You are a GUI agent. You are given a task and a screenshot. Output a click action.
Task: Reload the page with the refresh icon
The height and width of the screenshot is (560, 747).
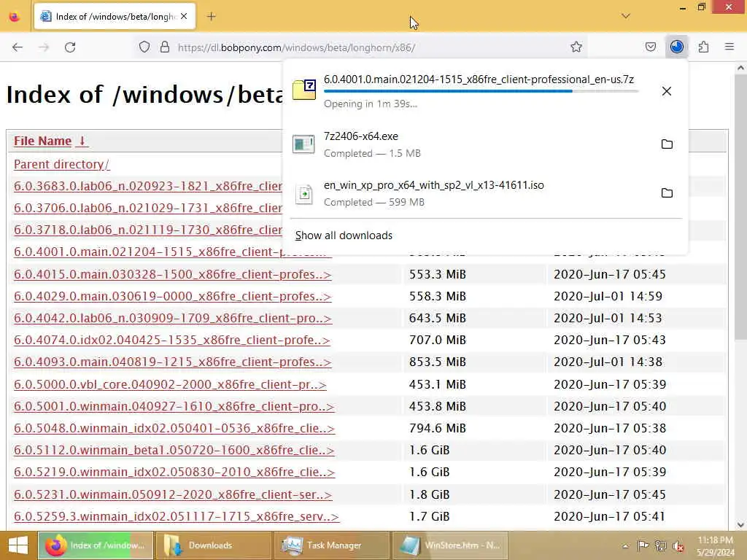tap(70, 47)
